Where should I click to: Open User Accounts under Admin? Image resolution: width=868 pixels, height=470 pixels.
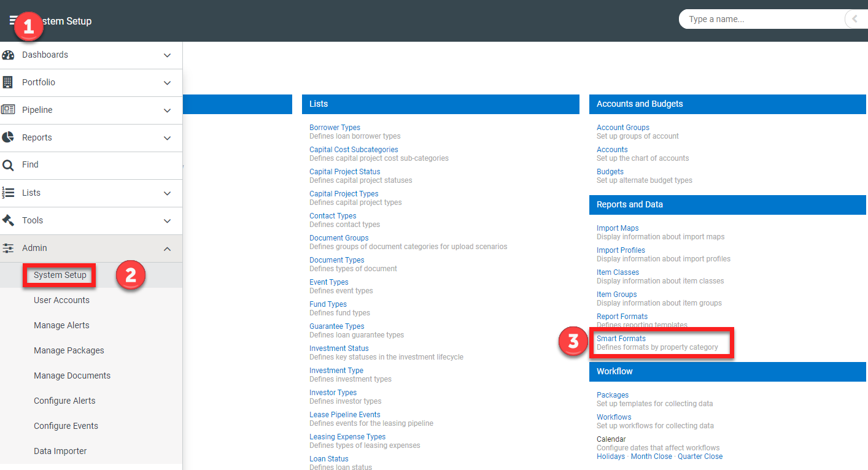[61, 300]
